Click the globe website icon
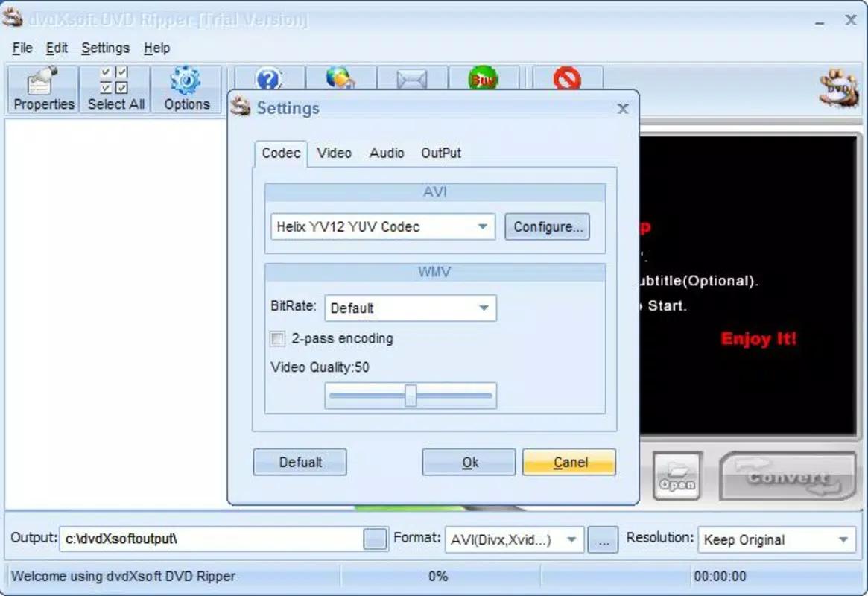868x596 pixels. [340, 78]
